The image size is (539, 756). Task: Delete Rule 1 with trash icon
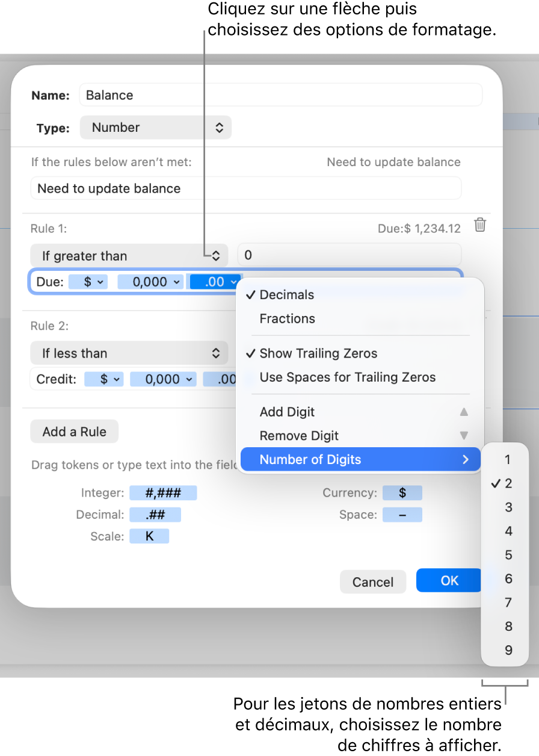480,225
